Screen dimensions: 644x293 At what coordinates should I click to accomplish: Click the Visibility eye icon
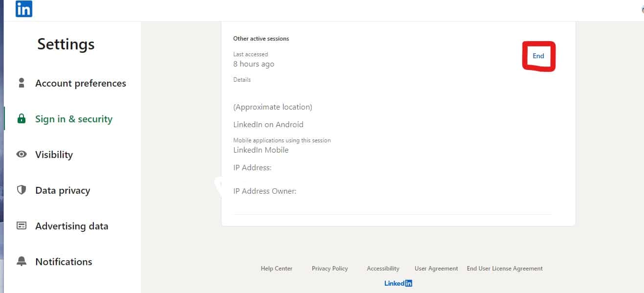point(21,155)
